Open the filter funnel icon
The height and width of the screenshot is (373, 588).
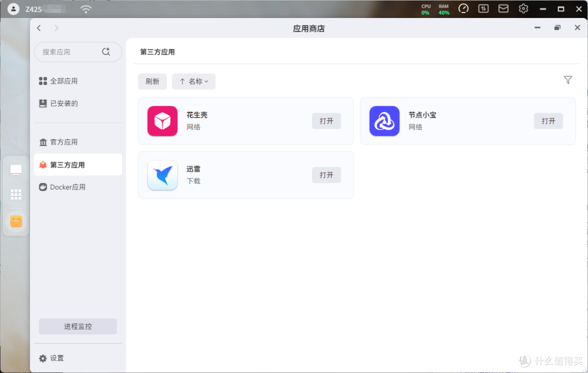pyautogui.click(x=568, y=80)
